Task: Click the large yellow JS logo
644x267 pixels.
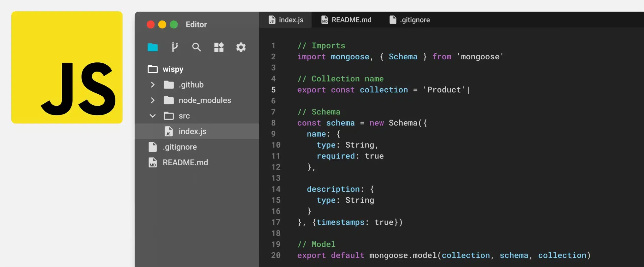Action: click(x=67, y=67)
